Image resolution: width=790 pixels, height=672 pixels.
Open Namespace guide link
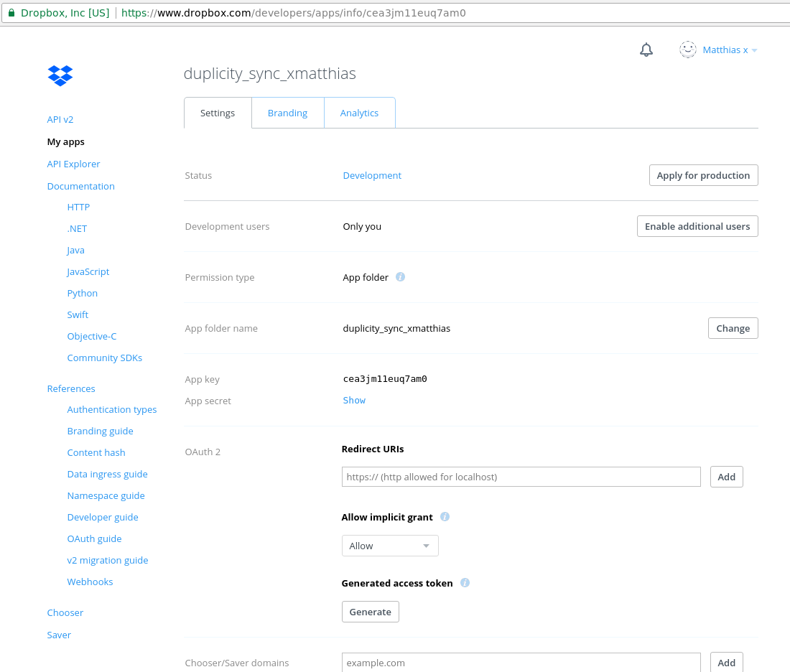point(106,495)
